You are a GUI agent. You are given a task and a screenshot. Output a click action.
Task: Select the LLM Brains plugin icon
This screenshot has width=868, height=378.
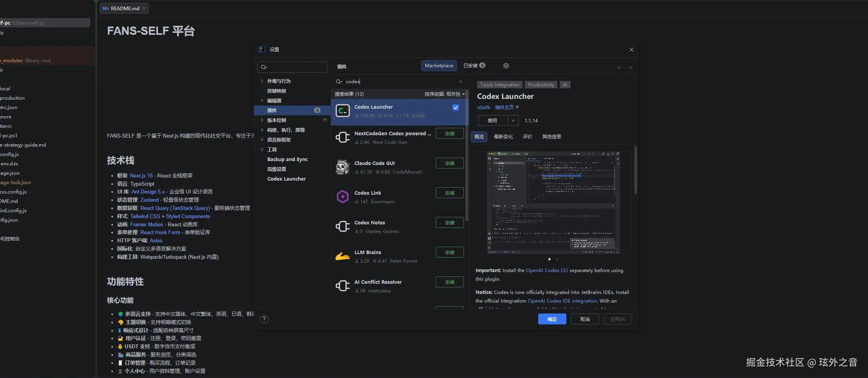coord(343,256)
